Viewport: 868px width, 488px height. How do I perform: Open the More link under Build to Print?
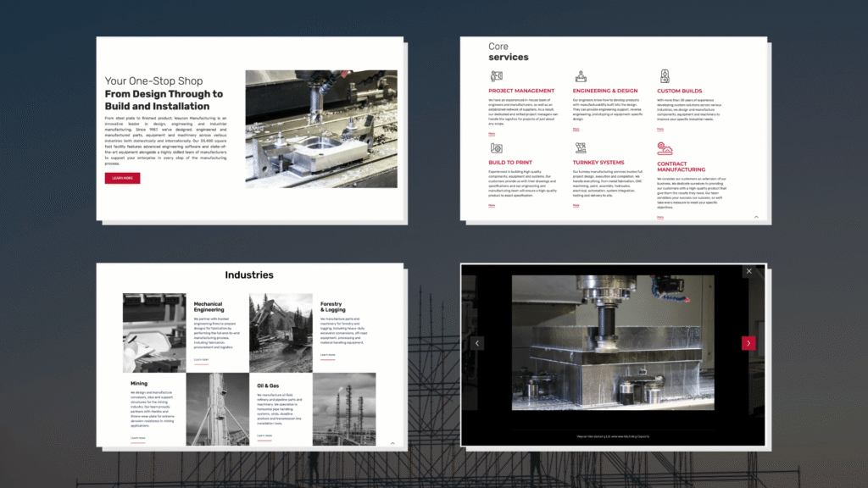tap(492, 205)
